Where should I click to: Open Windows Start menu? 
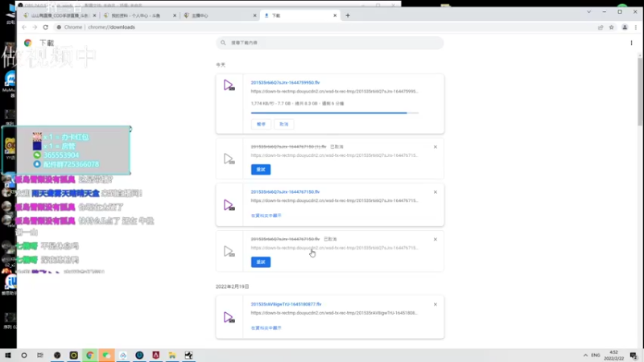coord(8,355)
